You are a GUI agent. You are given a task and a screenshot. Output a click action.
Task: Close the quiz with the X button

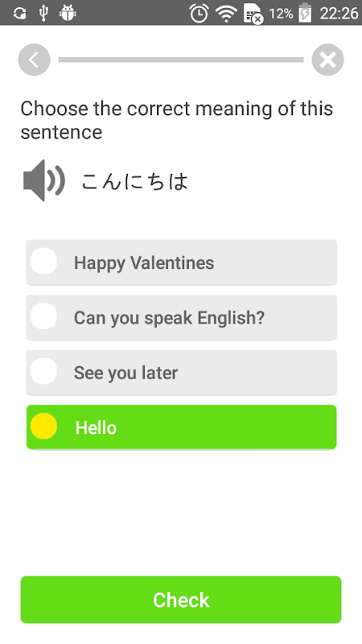coord(328,60)
